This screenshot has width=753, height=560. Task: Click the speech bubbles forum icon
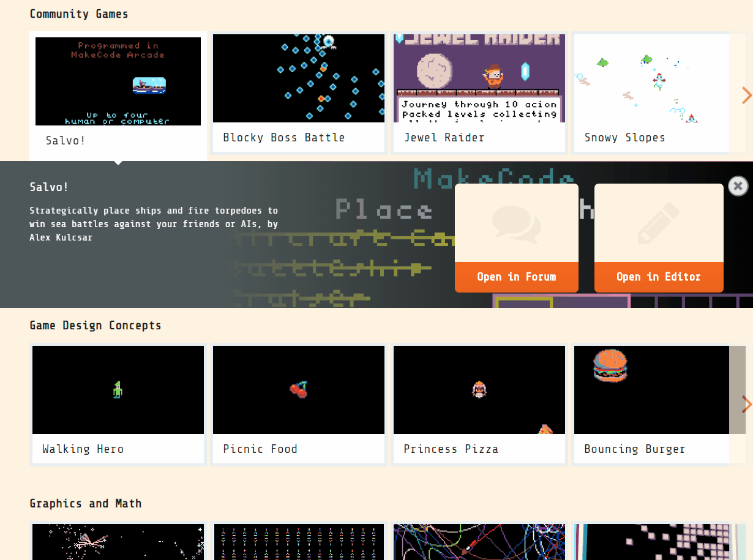pyautogui.click(x=517, y=225)
